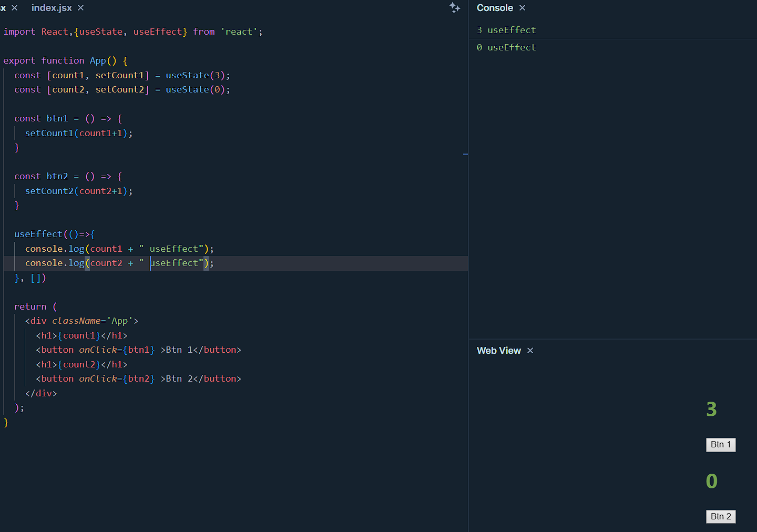
Task: Click the green heading 3 in Web View
Action: pos(712,409)
